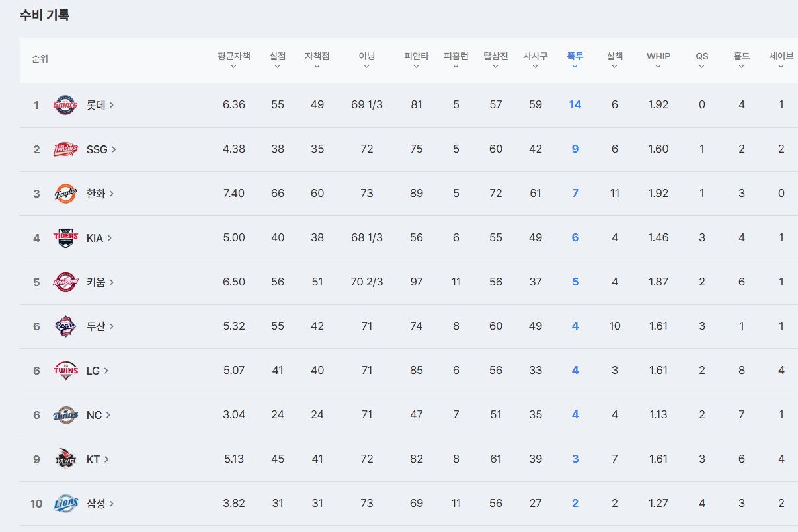Open the 한화 team page link
The image size is (798, 532).
point(100,194)
